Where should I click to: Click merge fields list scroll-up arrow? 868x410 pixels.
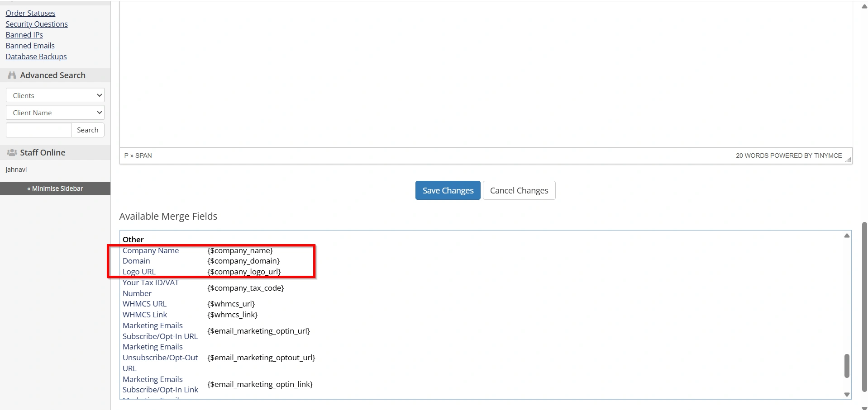tap(847, 236)
